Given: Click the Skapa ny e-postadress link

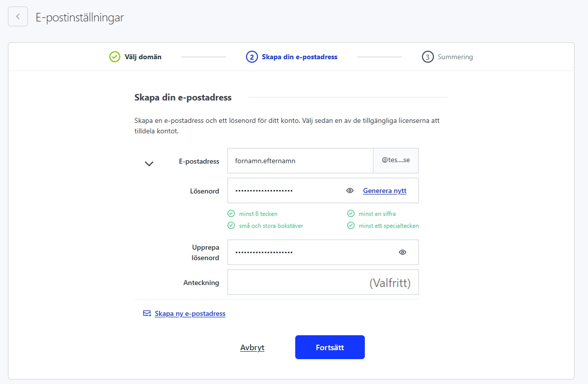Looking at the screenshot, I should (190, 313).
